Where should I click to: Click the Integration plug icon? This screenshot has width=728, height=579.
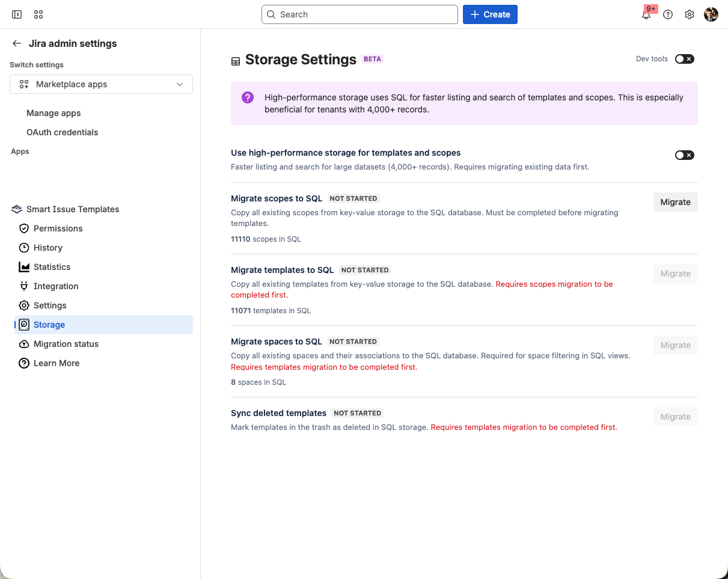24,286
